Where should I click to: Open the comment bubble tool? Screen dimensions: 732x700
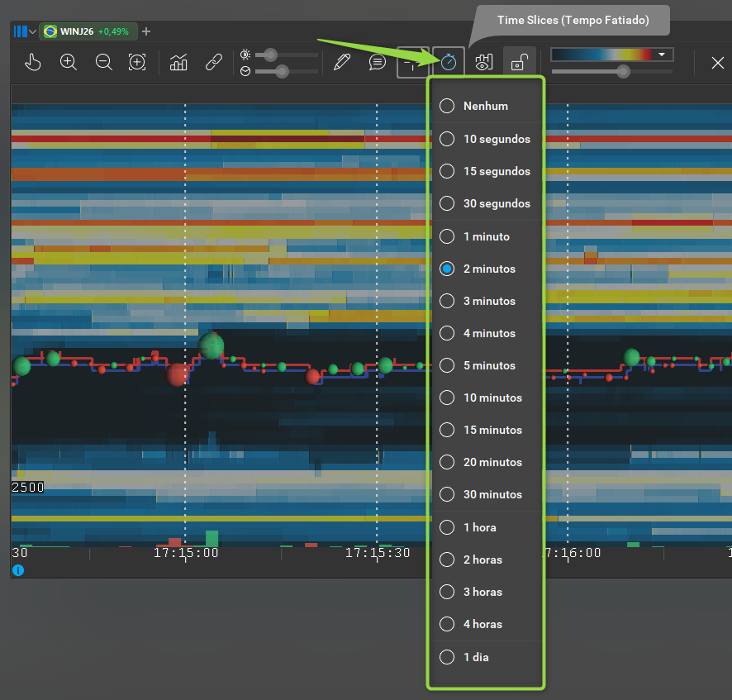378,62
